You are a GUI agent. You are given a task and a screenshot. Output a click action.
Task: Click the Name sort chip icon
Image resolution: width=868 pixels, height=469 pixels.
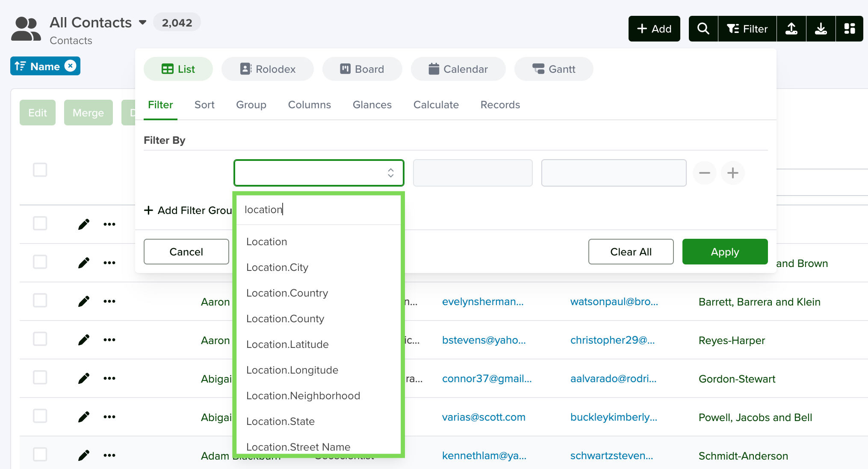click(x=20, y=66)
